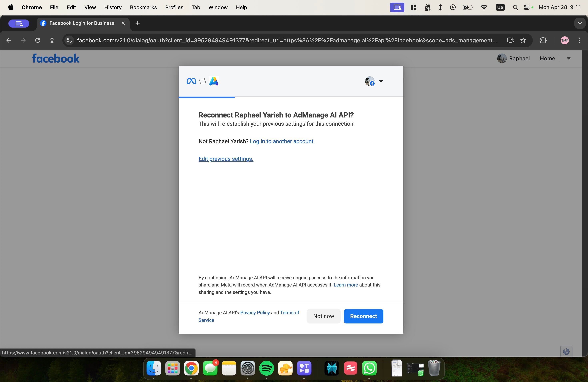Bookmark this page with star icon
588x382 pixels.
click(523, 40)
